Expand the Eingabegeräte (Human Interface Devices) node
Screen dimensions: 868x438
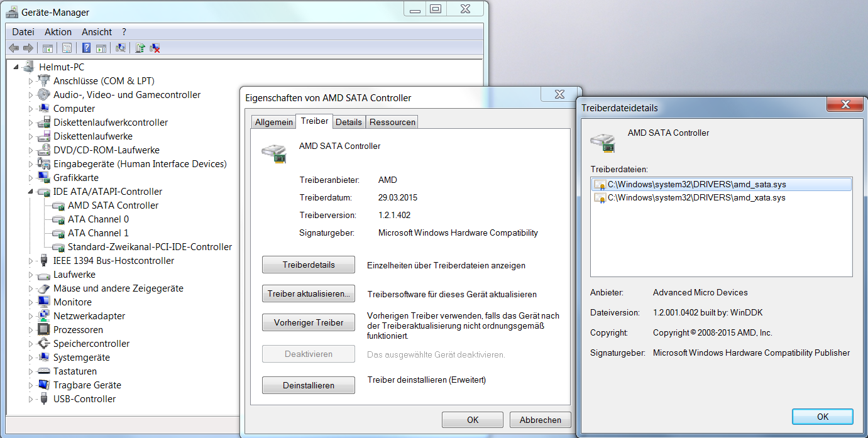tap(30, 163)
